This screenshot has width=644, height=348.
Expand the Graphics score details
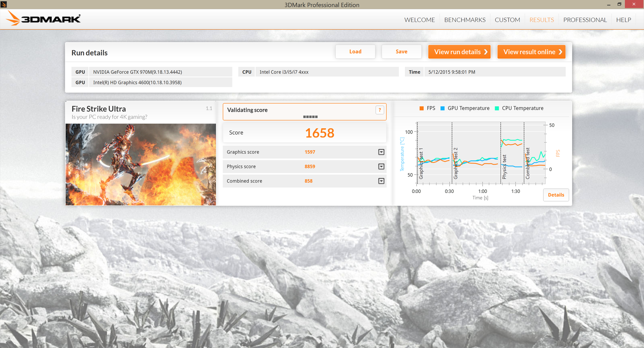coord(381,152)
